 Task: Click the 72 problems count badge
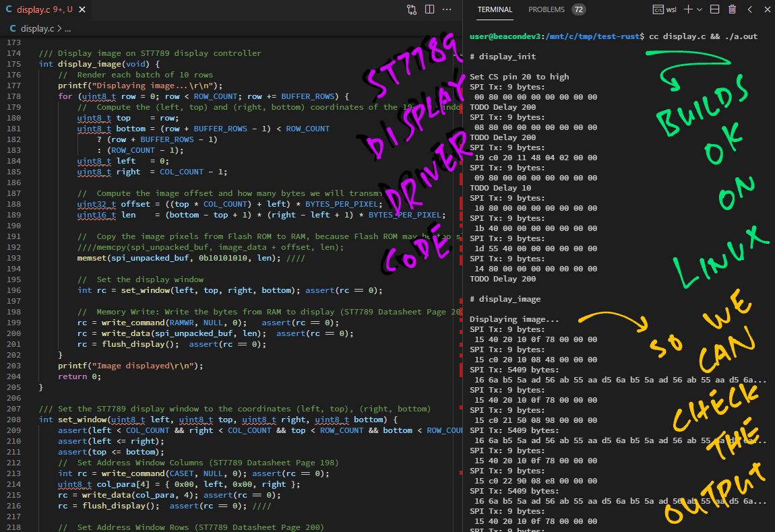pos(578,9)
